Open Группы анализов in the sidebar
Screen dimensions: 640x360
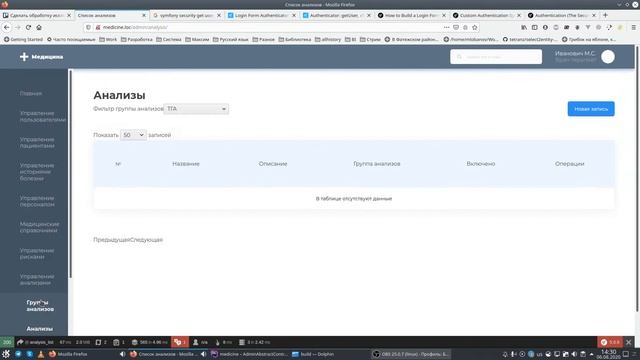[40, 306]
